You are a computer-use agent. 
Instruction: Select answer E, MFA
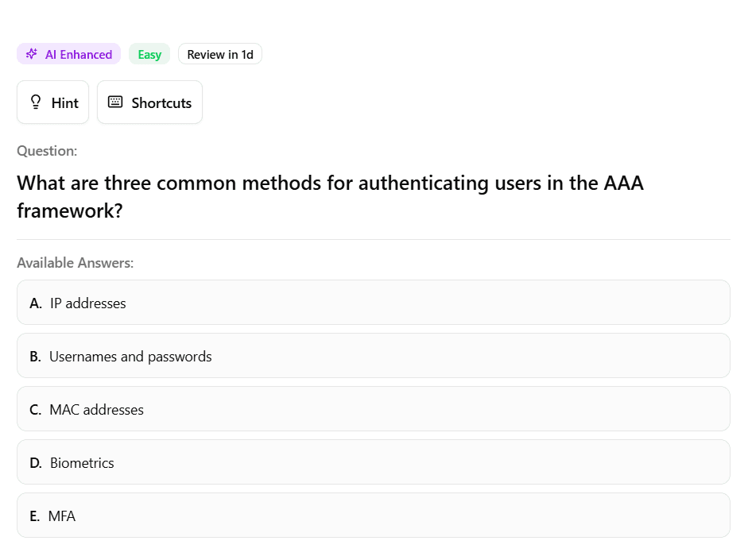click(374, 516)
